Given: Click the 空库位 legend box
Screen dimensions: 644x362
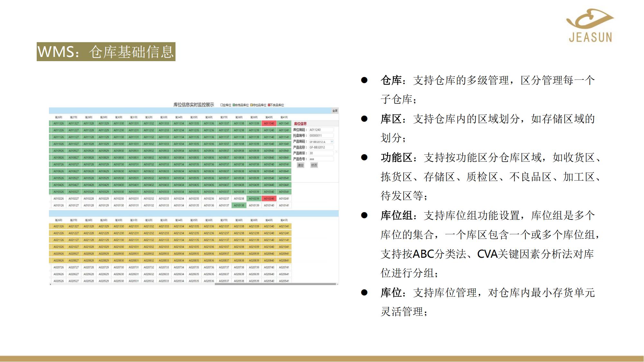Looking at the screenshot, I should click(222, 105).
